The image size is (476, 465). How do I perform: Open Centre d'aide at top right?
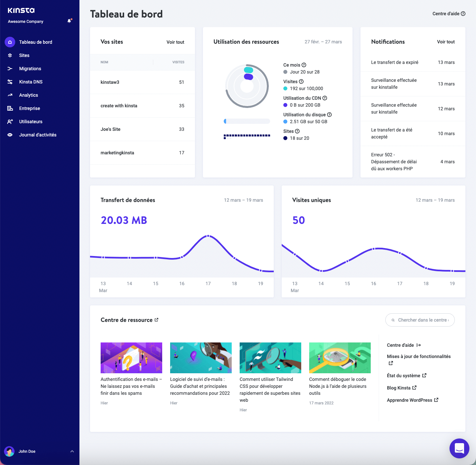click(449, 14)
